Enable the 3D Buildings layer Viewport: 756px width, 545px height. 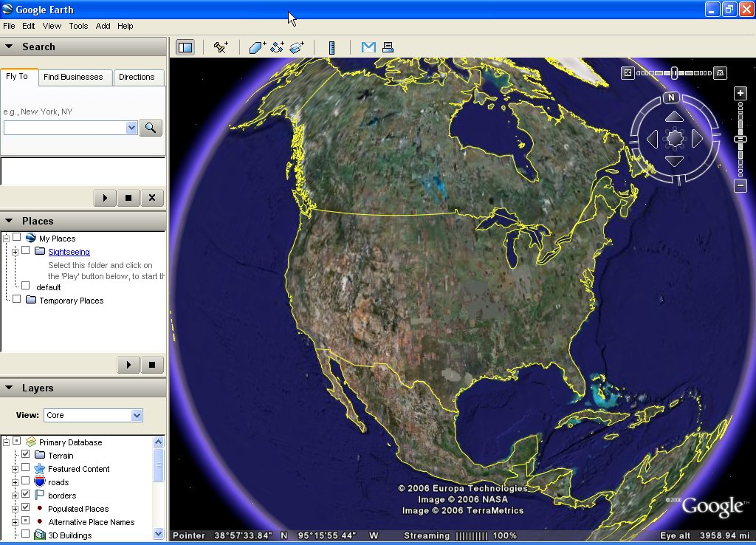26,534
